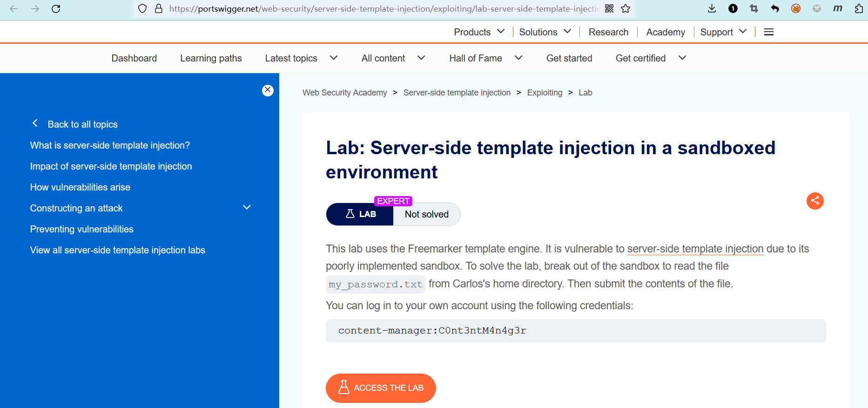Image resolution: width=868 pixels, height=408 pixels.
Task: Open the Learning paths menu item
Action: [211, 58]
